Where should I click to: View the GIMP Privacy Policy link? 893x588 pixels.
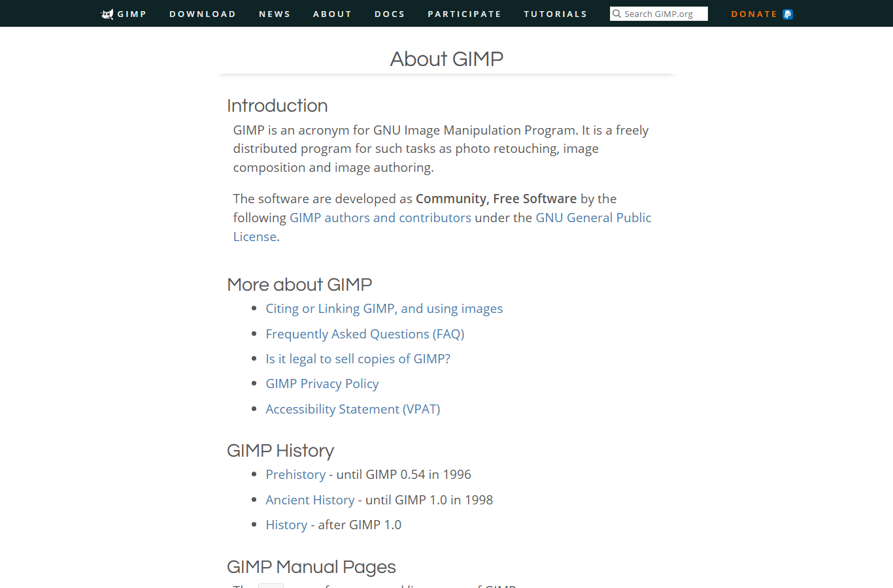coord(322,384)
